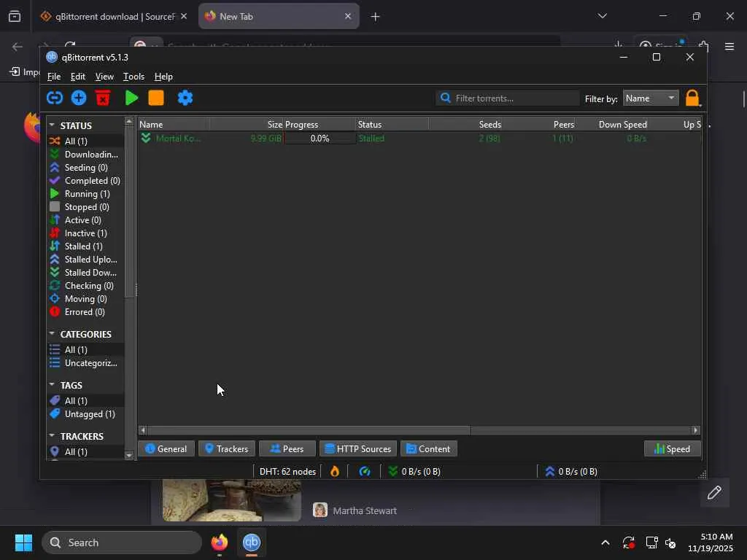
Task: Sort torrents by Progress column header
Action: [x=320, y=124]
